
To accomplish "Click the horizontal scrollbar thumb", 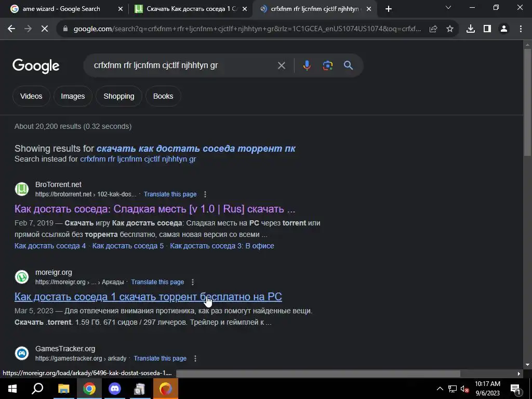I will [318, 374].
